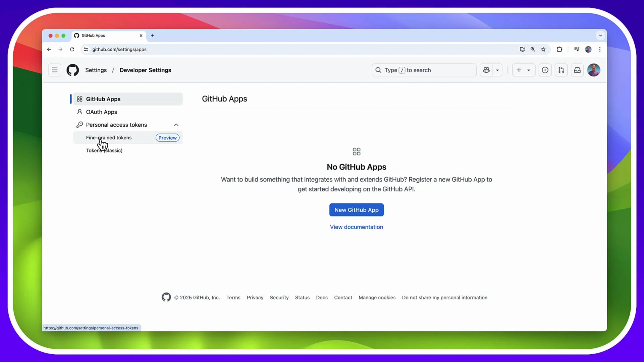The height and width of the screenshot is (362, 644).
Task: Reload the page with refresh icon
Action: point(72,49)
